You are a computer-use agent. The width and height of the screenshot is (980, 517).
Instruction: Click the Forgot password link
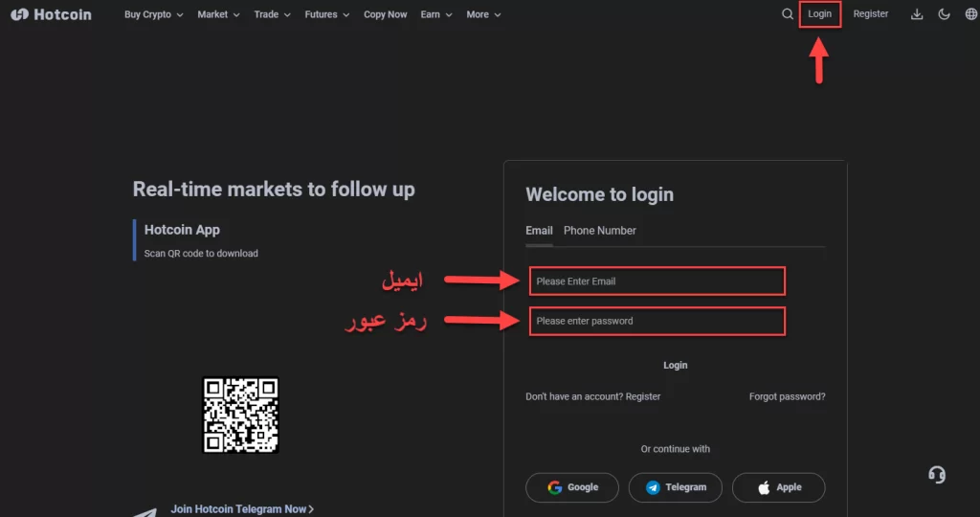[787, 396]
